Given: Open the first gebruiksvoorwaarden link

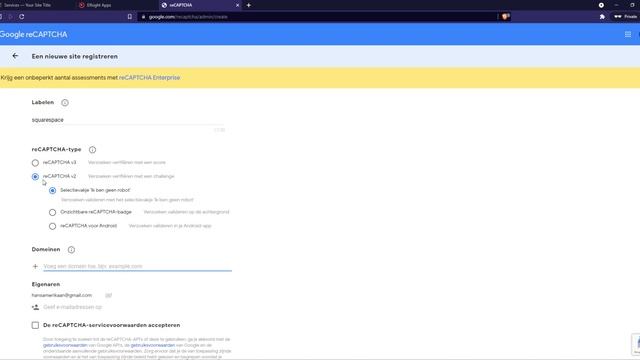Looking at the screenshot, I should [65, 345].
